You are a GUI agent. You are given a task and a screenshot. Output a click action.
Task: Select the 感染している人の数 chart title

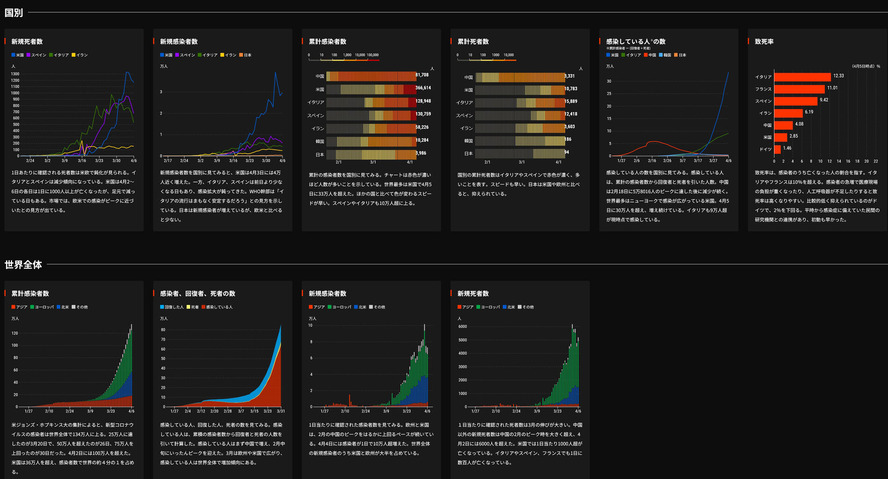click(635, 41)
